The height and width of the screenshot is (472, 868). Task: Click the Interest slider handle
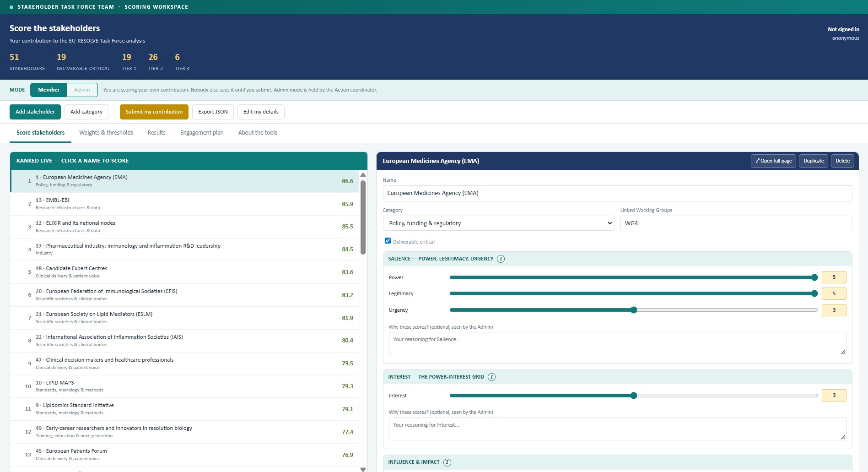(634, 396)
